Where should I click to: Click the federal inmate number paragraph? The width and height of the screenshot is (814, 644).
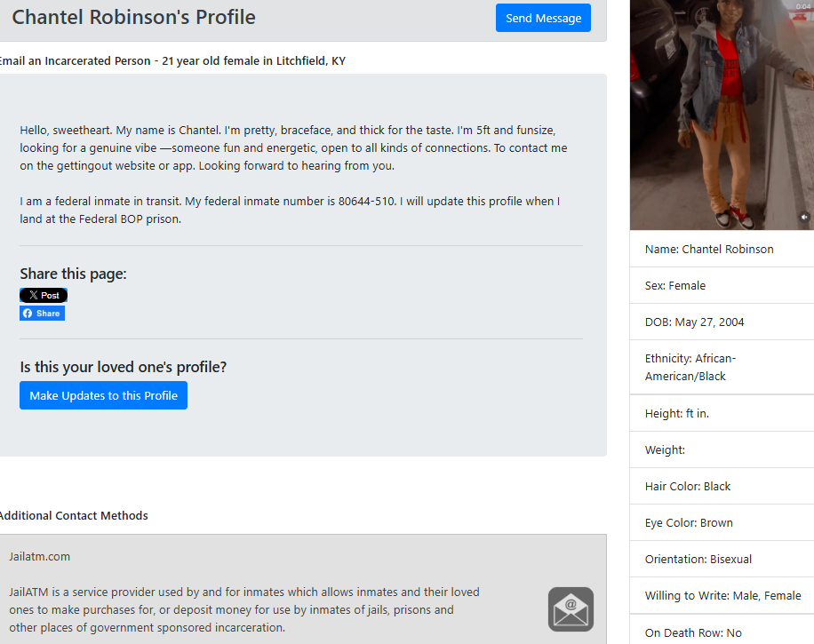click(290, 210)
